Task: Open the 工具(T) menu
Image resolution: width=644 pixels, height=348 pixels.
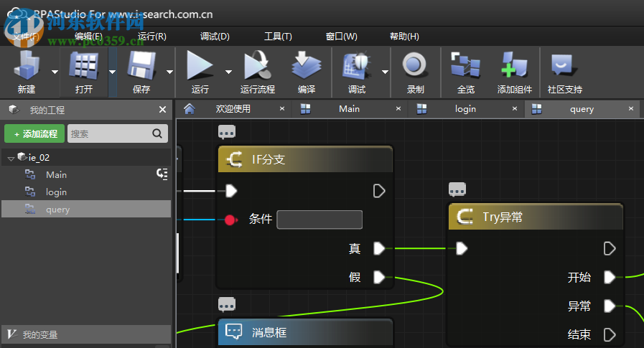Action: [x=278, y=37]
